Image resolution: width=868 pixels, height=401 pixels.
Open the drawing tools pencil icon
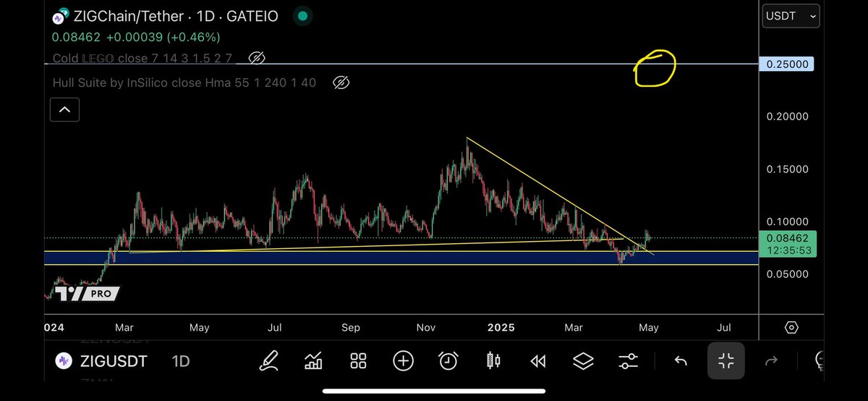point(269,360)
